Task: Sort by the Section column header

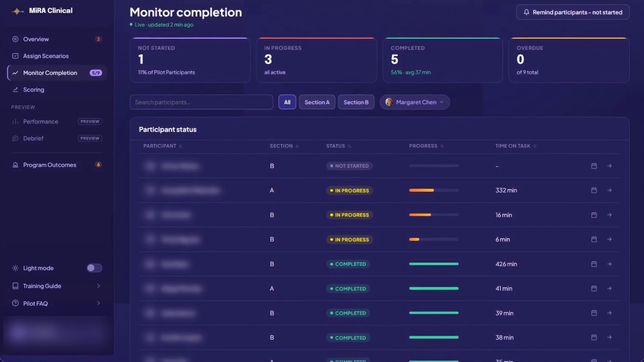Action: click(284, 146)
